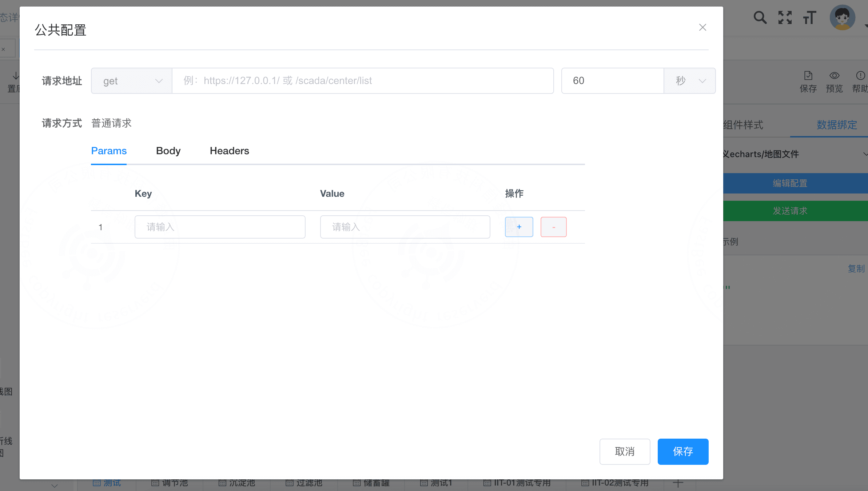Switch to the Params tab

tap(109, 151)
